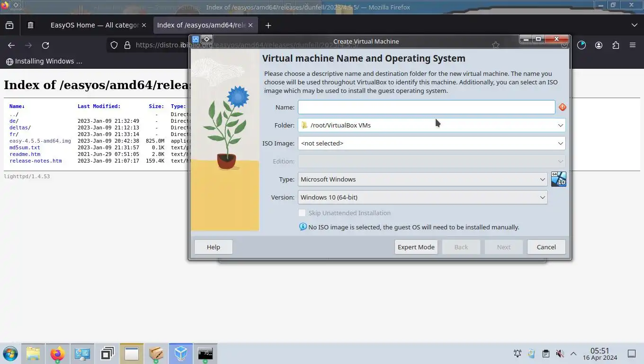The height and width of the screenshot is (364, 644).
Task: Open the deltas/ directory link
Action: (x=20, y=127)
